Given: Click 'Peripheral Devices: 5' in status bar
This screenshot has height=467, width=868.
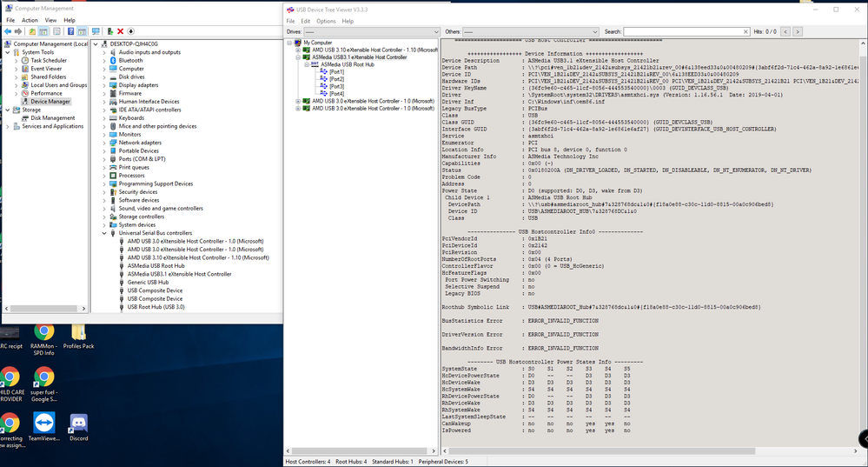Looking at the screenshot, I should pos(443,462).
